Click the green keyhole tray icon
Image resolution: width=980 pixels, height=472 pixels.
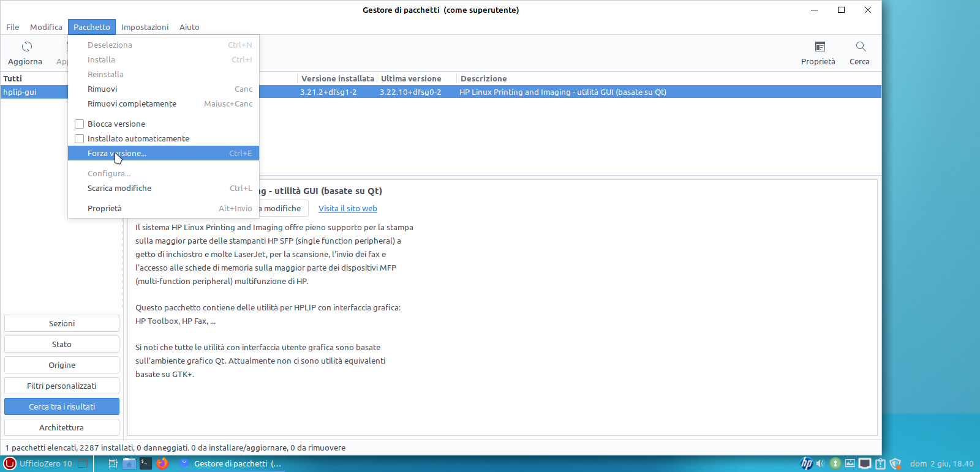click(835, 463)
